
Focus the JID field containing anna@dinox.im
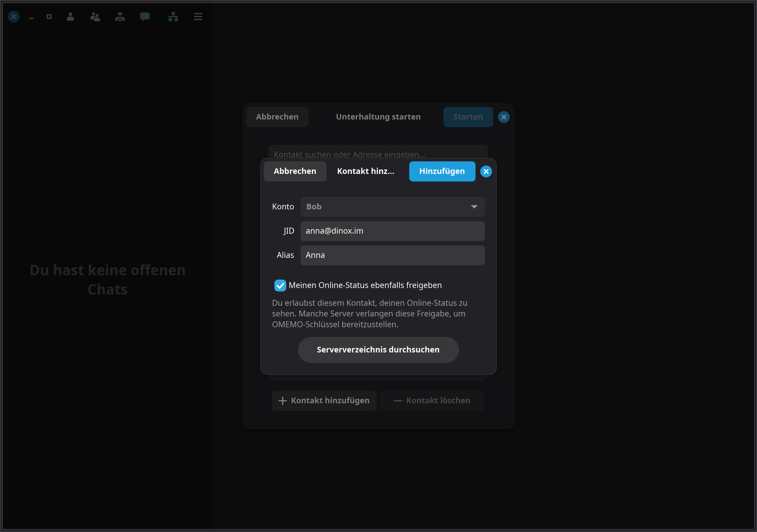tap(392, 231)
